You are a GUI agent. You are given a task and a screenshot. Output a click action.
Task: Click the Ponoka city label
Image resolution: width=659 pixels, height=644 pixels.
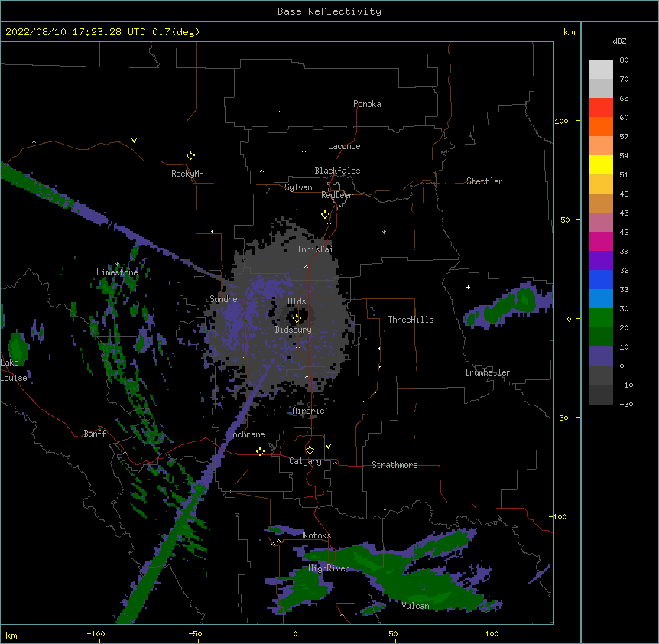[x=367, y=104]
